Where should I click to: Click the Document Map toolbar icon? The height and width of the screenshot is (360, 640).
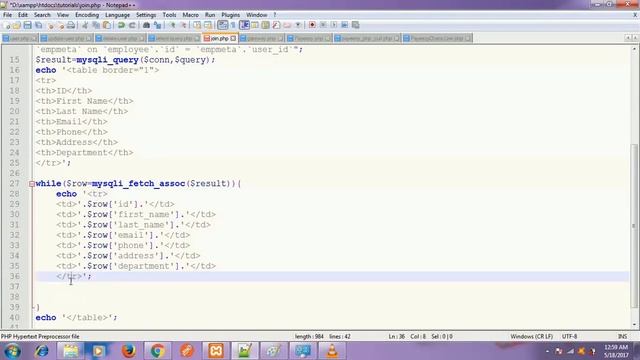tap(265, 25)
